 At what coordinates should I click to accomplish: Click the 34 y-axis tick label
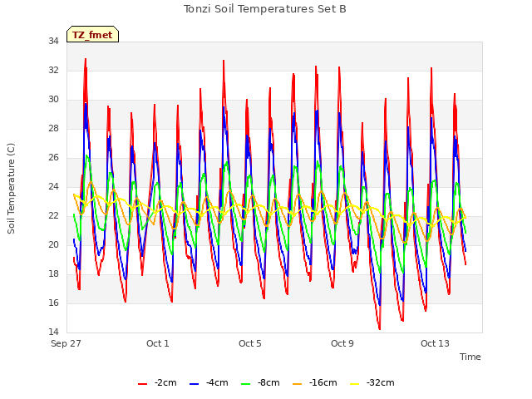pyautogui.click(x=53, y=41)
